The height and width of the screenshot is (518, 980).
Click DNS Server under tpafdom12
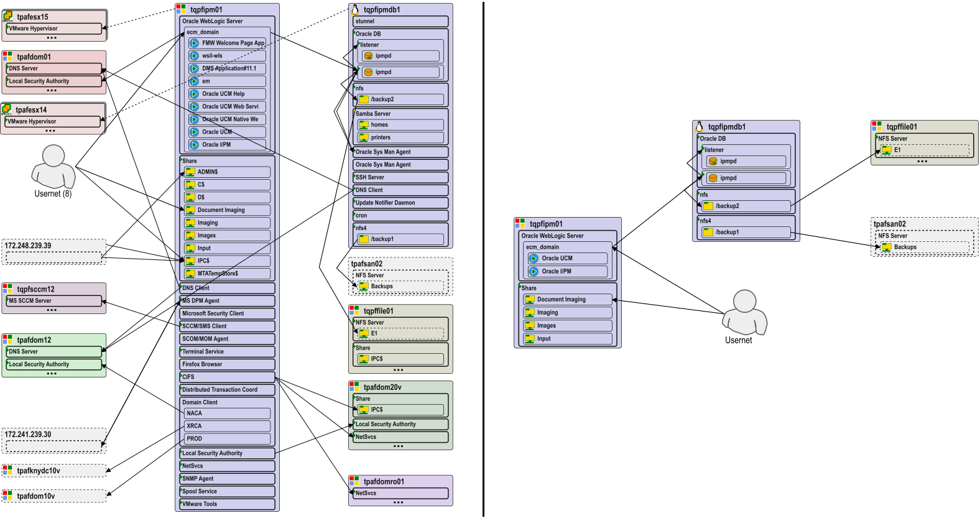54,351
